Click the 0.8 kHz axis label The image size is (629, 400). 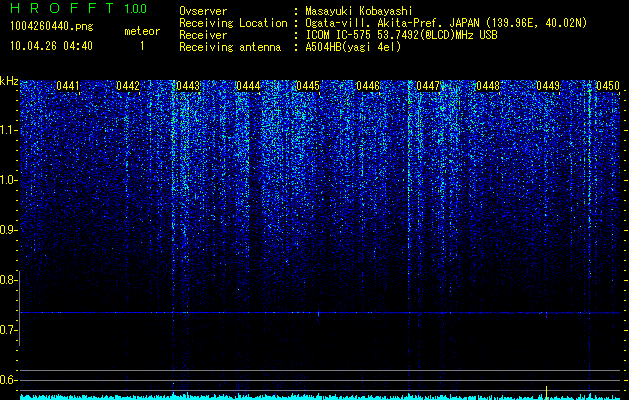pyautogui.click(x=9, y=280)
